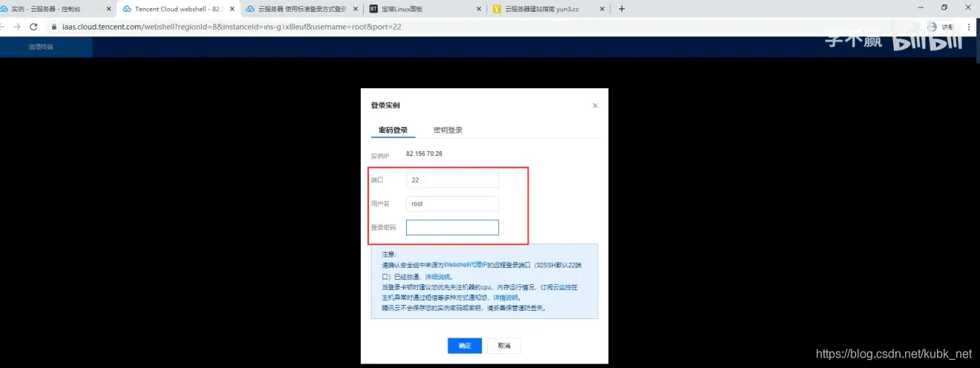Click the browser forward arrow

click(16, 26)
